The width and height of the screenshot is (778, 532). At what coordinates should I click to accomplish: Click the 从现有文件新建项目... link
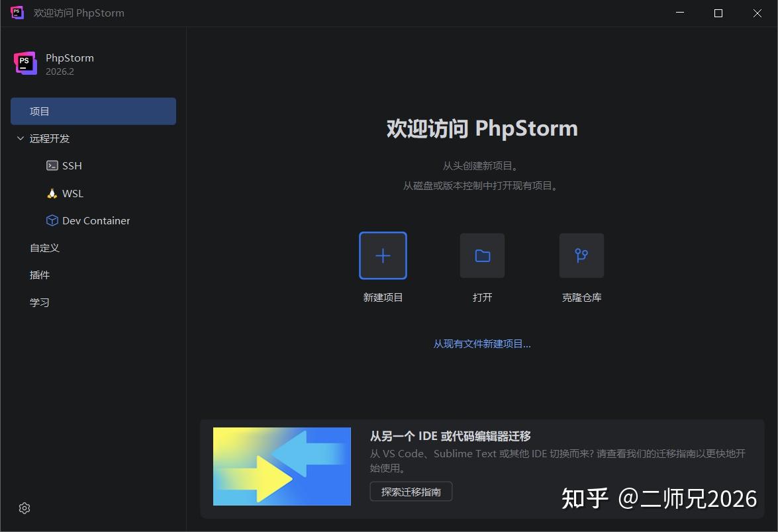click(482, 343)
